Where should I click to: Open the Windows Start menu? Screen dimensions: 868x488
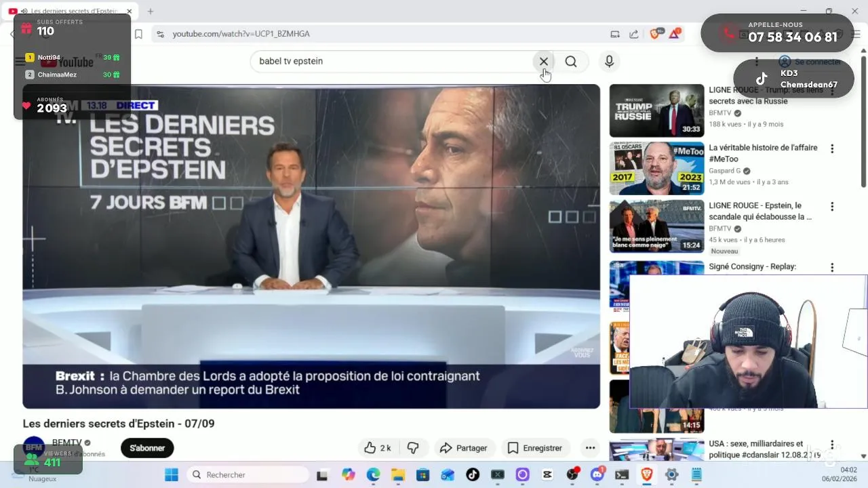[171, 474]
